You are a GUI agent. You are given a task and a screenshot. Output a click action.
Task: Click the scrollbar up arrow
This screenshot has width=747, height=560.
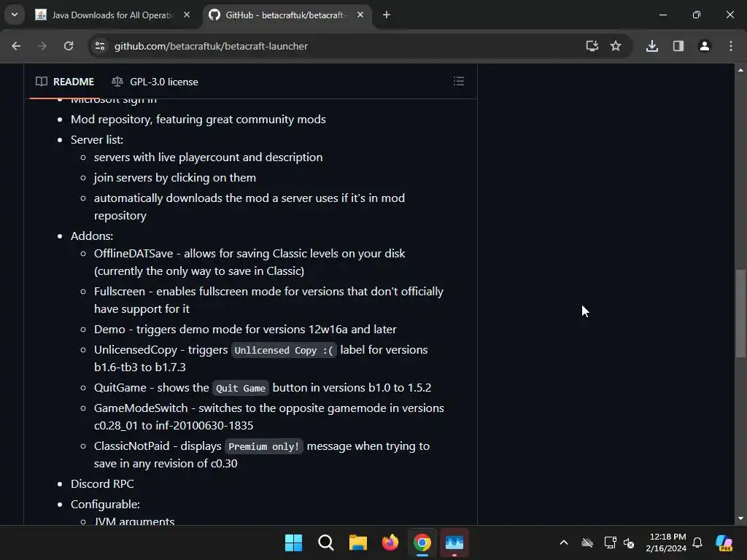click(x=740, y=70)
